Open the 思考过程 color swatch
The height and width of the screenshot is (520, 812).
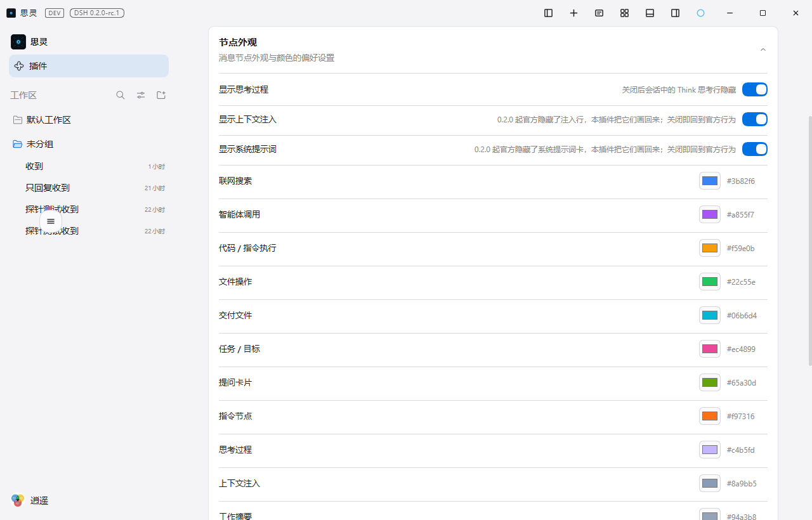[x=710, y=450]
